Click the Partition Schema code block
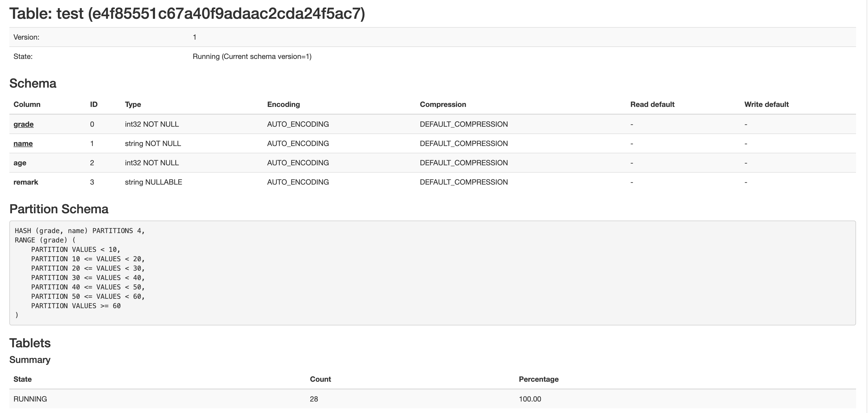The width and height of the screenshot is (868, 413). (434, 273)
